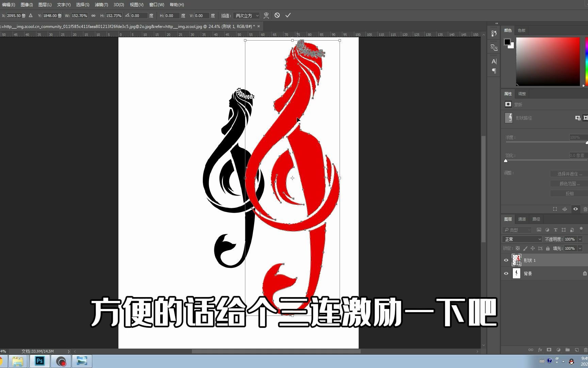Create a new layer with the new layer icon
The height and width of the screenshot is (368, 588).
576,350
